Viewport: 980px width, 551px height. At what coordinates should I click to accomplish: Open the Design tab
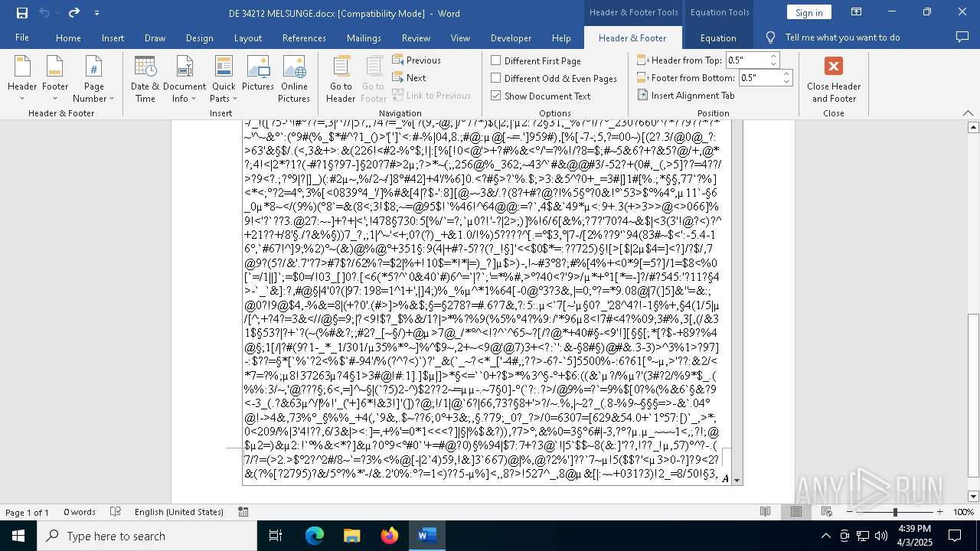coord(199,37)
